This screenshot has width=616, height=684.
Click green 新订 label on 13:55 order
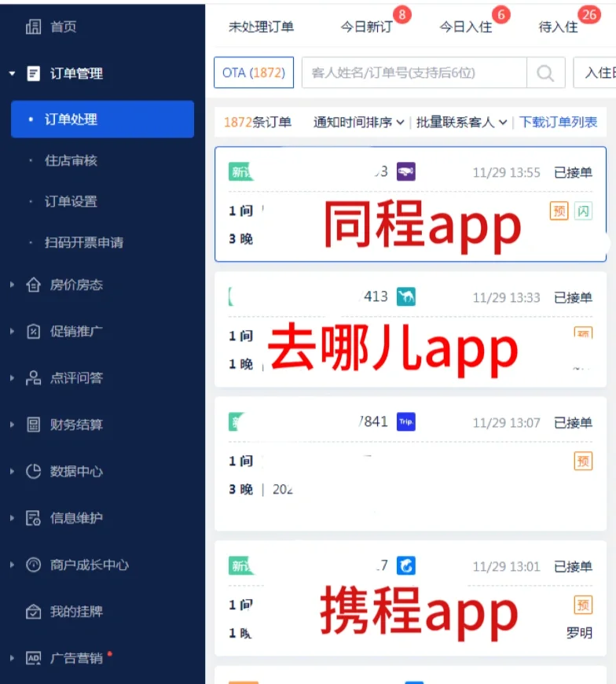pos(240,172)
